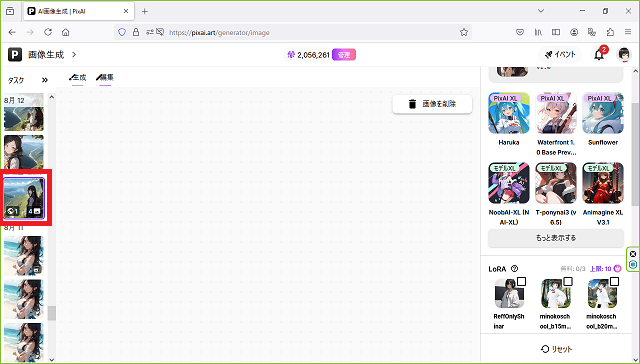Image resolution: width=640 pixels, height=364 pixels.
Task: Click the purple crown icon next to 上限: 10
Action: [x=617, y=269]
